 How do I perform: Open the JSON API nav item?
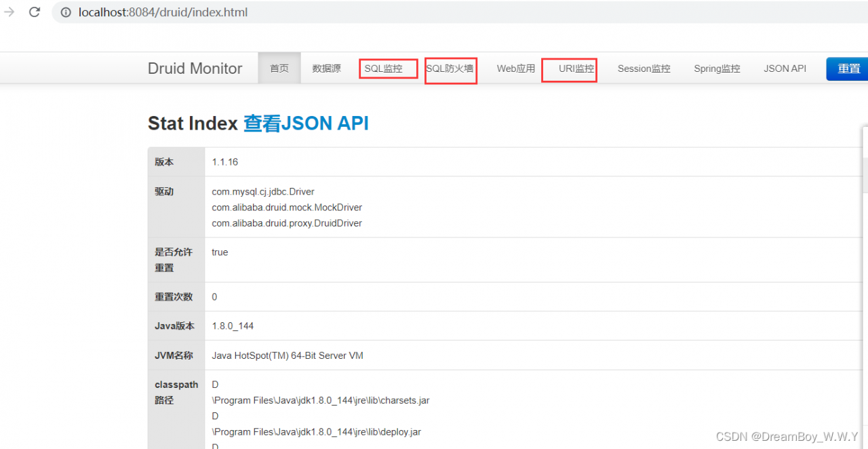(785, 69)
